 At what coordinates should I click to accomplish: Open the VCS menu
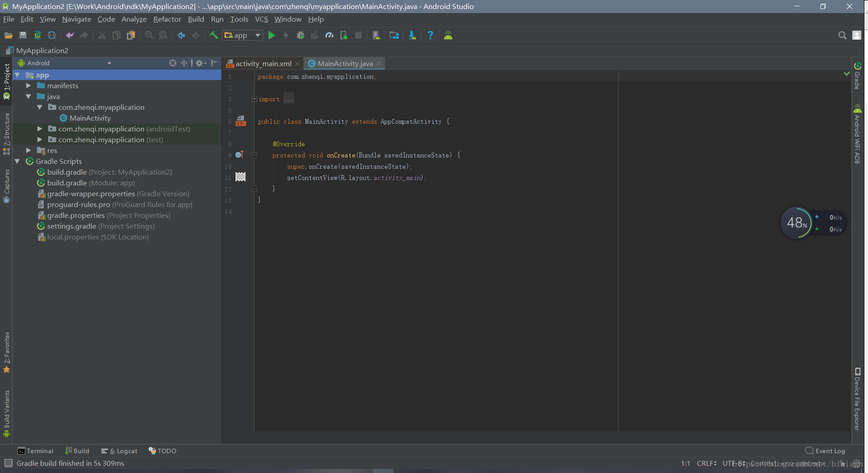[x=261, y=19]
